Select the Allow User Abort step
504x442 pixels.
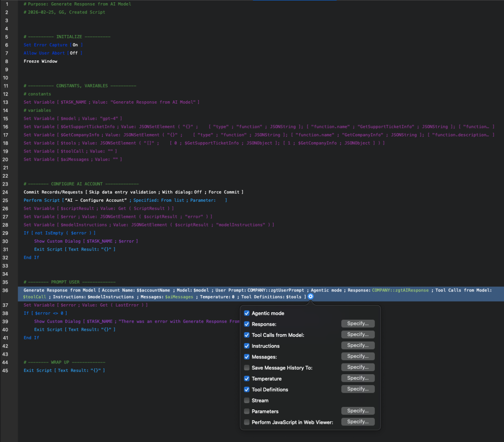point(53,53)
